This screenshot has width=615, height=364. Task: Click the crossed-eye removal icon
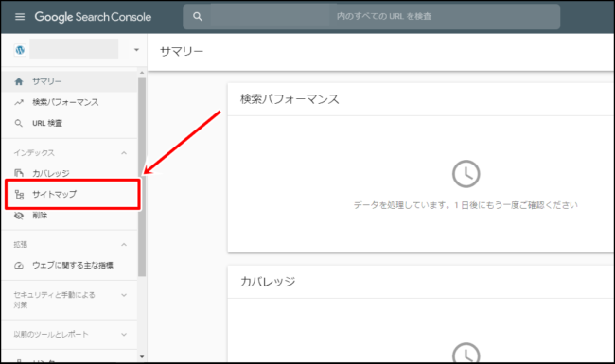pyautogui.click(x=19, y=216)
